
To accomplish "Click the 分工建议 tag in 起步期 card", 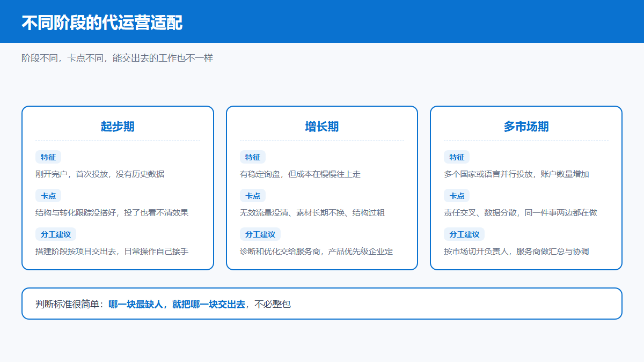I will 56,234.
